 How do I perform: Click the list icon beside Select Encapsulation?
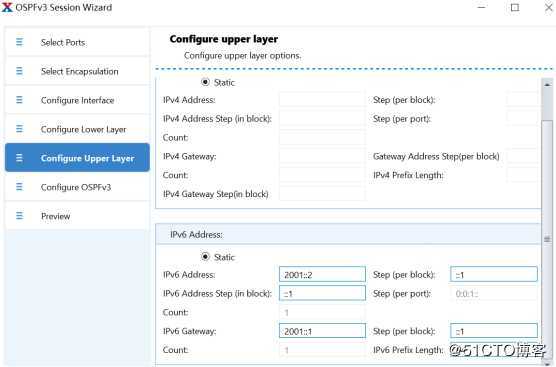click(x=19, y=71)
